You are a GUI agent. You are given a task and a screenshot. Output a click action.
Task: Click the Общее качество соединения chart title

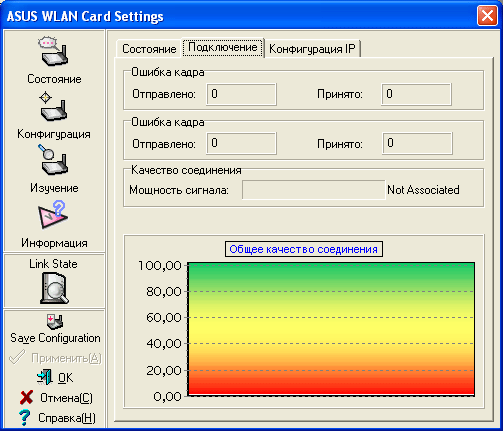pyautogui.click(x=304, y=249)
